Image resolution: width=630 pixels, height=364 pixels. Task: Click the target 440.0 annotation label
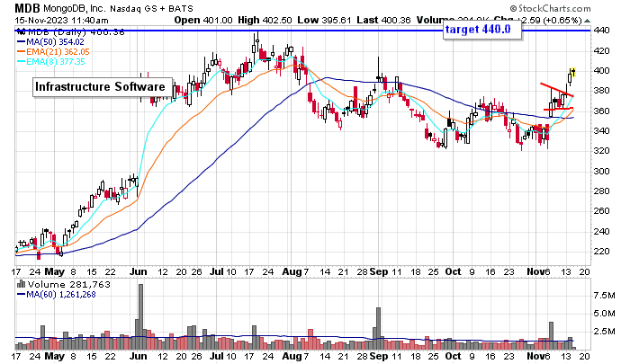click(x=482, y=30)
